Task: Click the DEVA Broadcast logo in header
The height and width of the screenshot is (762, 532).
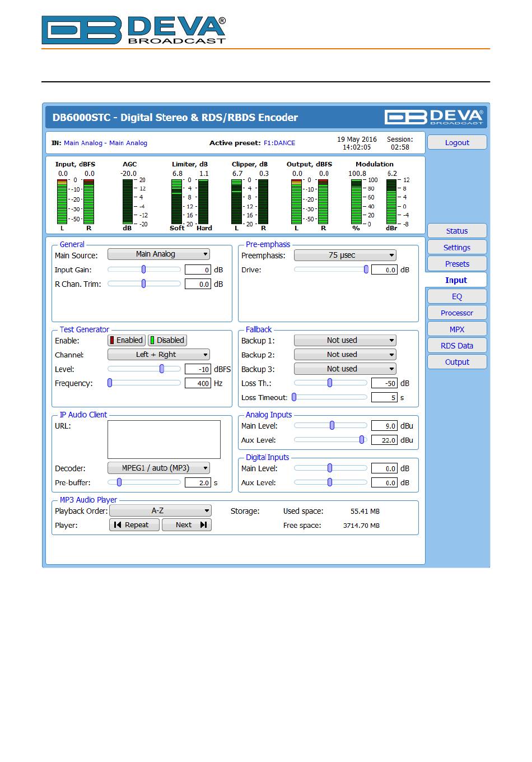Action: click(x=134, y=30)
